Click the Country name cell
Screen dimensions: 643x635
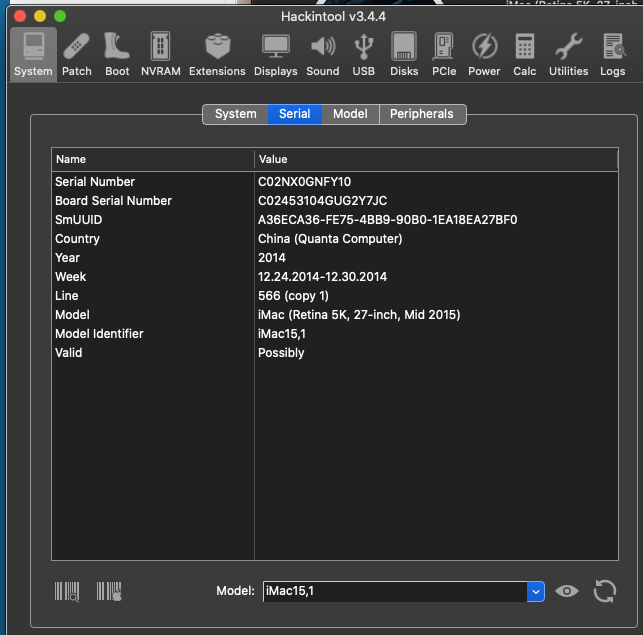[x=77, y=239]
